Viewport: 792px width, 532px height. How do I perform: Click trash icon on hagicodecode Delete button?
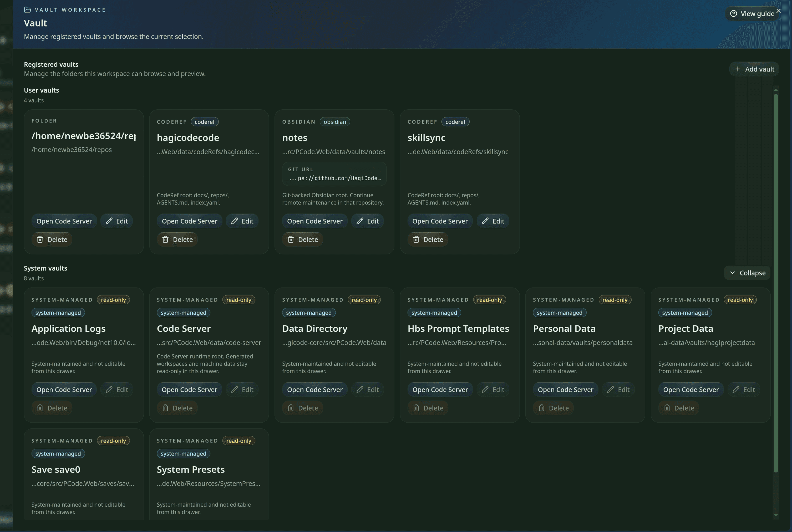coord(165,239)
